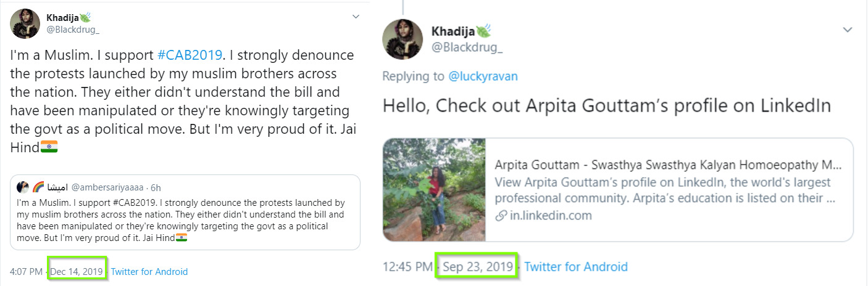Click Twitter for Android under the CAB2019 tweet

point(149,271)
